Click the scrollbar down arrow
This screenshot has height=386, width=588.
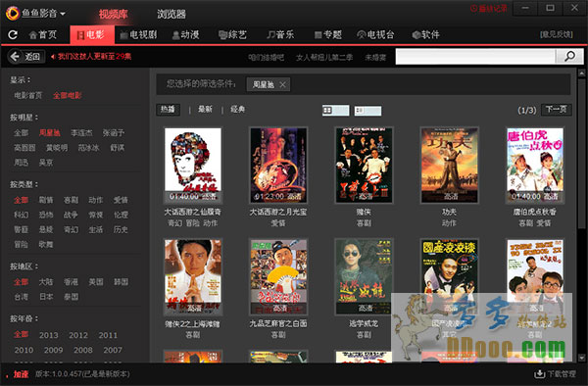(581, 358)
